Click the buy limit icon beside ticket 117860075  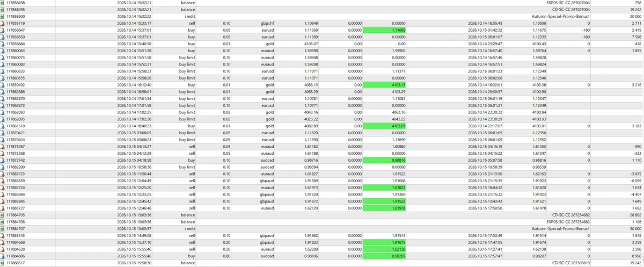click(x=3, y=57)
